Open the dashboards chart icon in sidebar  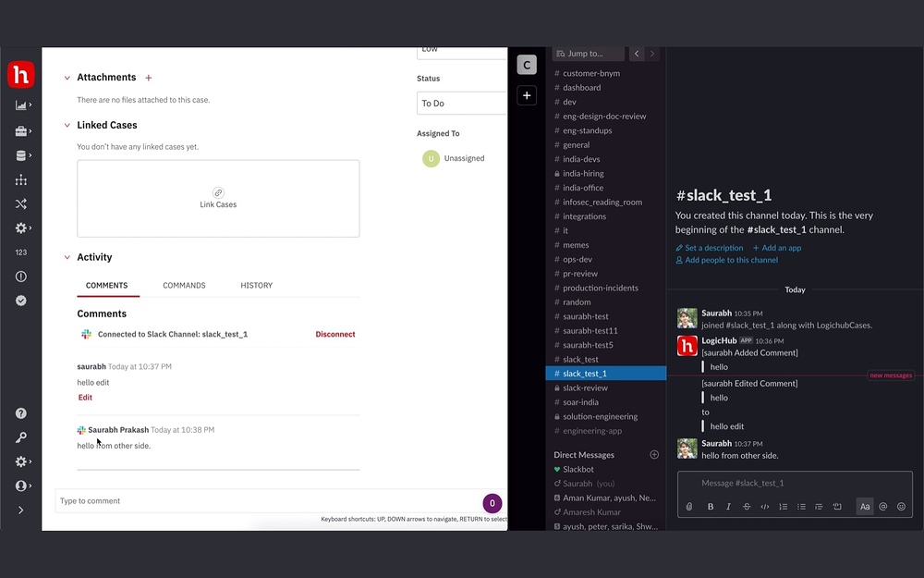tap(20, 105)
